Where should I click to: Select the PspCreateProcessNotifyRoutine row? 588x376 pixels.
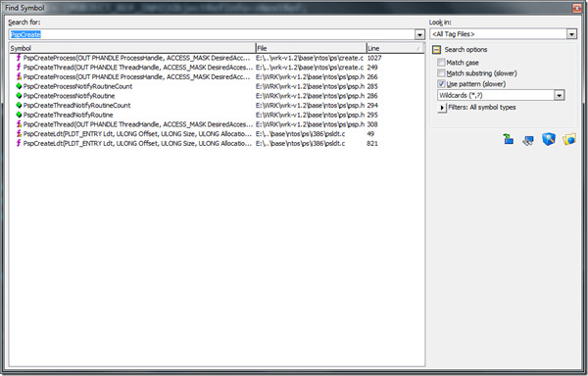coord(217,96)
